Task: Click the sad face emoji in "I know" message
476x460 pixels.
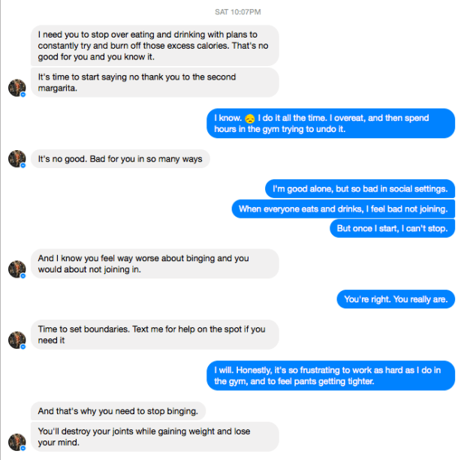Action: pyautogui.click(x=249, y=119)
